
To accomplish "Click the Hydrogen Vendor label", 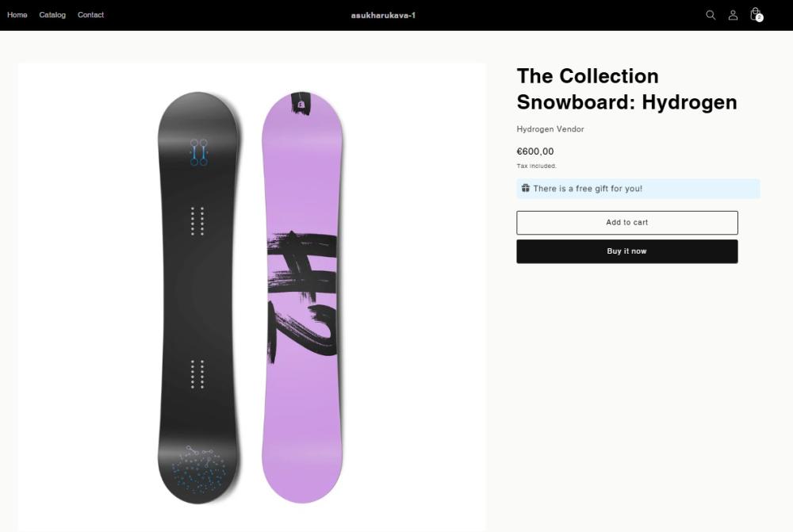I will pyautogui.click(x=550, y=129).
